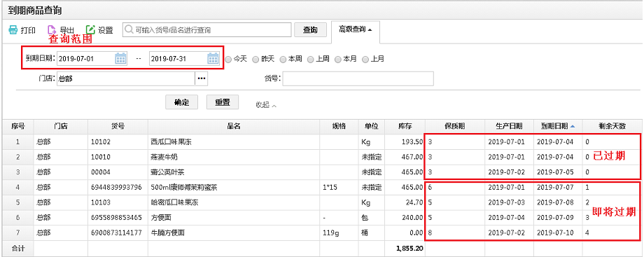Click the 库存 column header
Screen dimensions: 644x257
click(405, 126)
